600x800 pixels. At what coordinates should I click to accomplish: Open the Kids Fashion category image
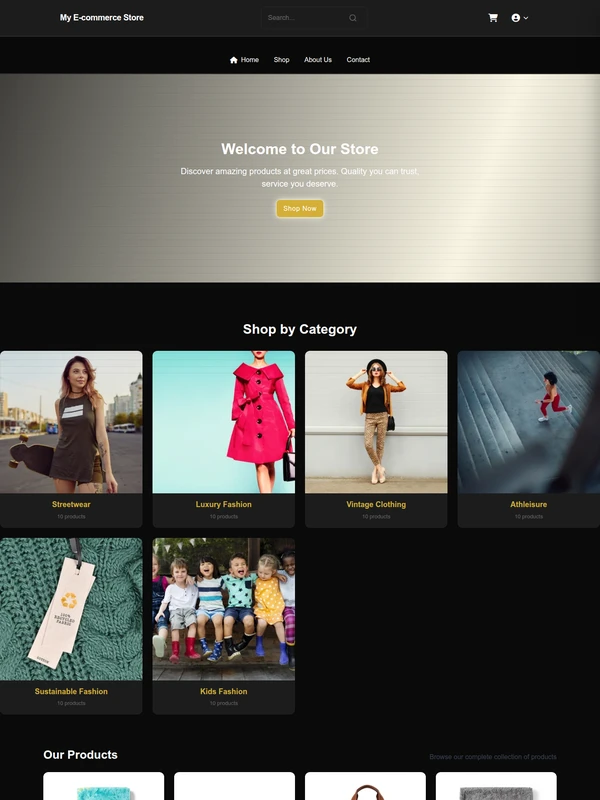223,609
